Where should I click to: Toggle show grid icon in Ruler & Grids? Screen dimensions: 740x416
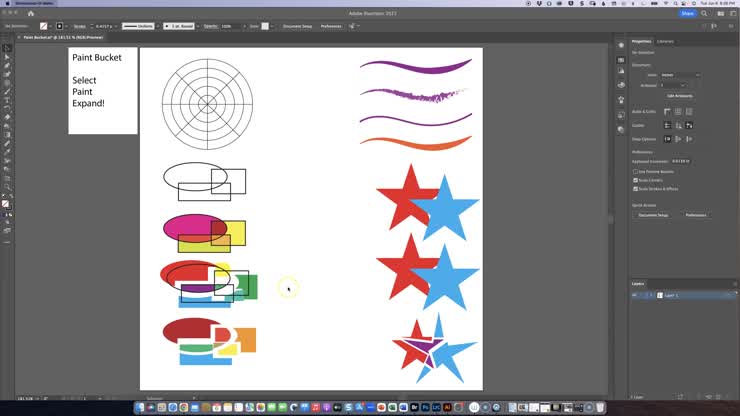tap(678, 112)
